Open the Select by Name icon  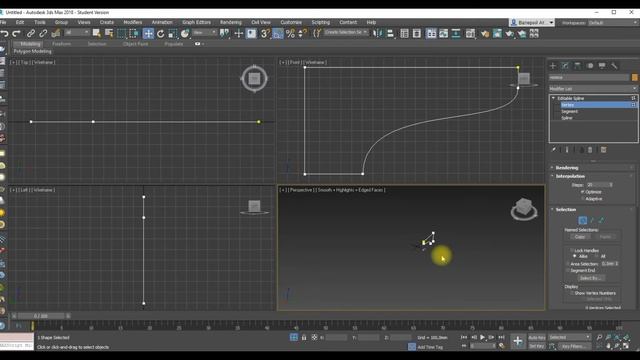pyautogui.click(x=109, y=33)
